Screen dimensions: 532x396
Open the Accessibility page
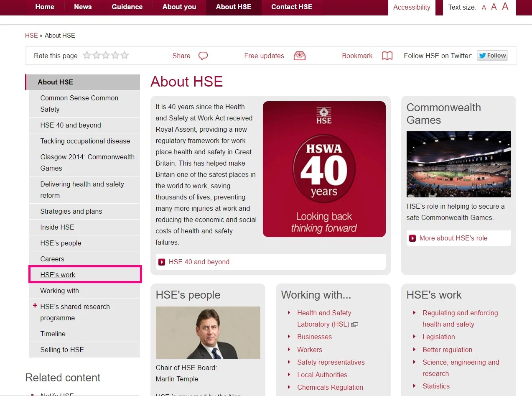click(x=411, y=7)
